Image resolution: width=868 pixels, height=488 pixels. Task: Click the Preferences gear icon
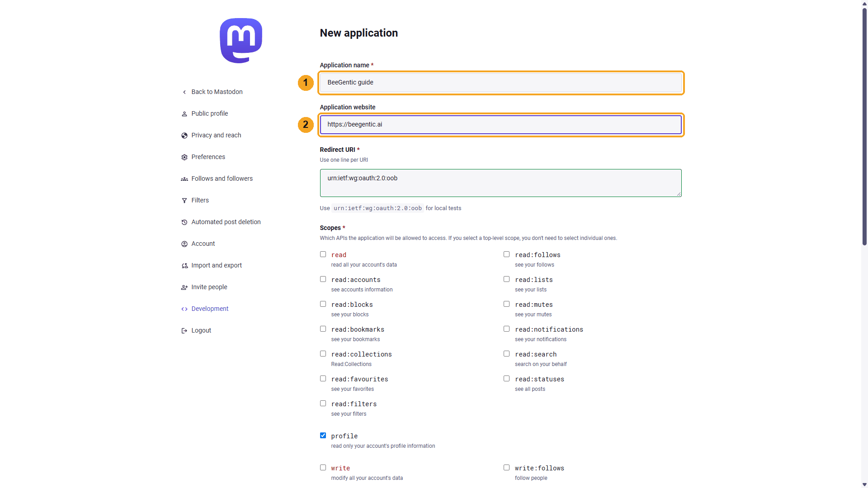point(184,157)
